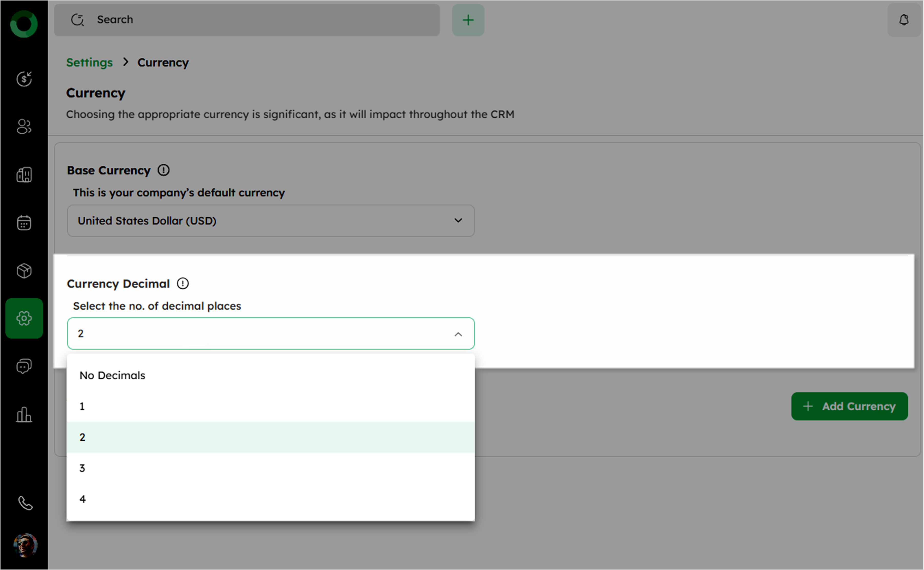Open the contacts people icon in sidebar
924x570 pixels.
[x=24, y=127]
